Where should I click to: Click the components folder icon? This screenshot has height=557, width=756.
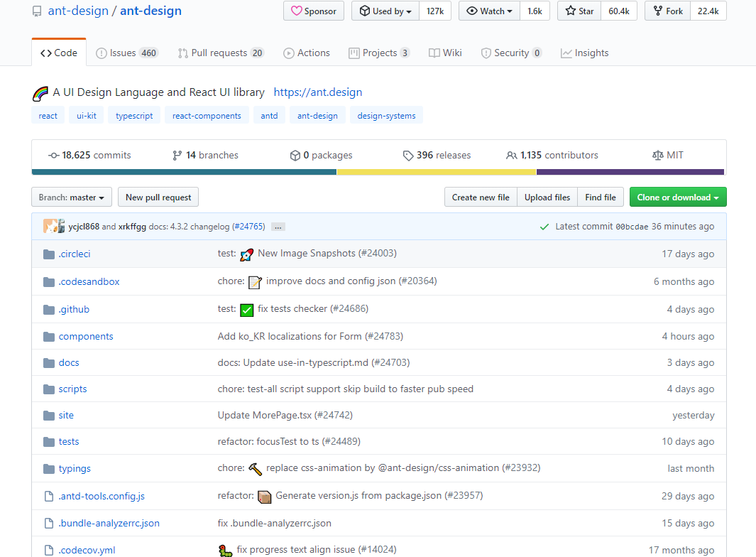pos(49,337)
